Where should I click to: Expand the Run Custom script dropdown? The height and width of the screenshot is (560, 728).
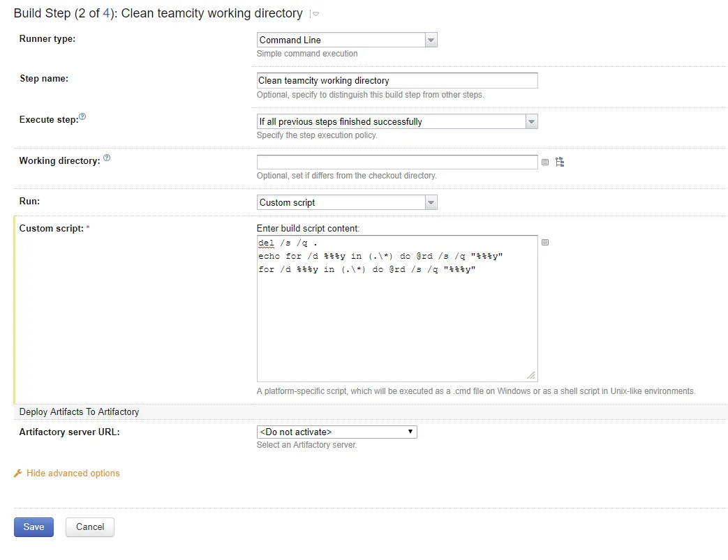[x=431, y=203]
